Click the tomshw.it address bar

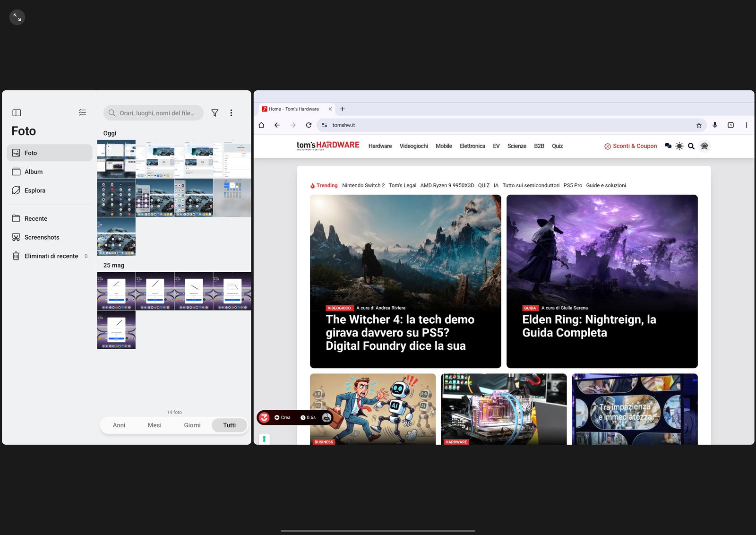coord(511,125)
